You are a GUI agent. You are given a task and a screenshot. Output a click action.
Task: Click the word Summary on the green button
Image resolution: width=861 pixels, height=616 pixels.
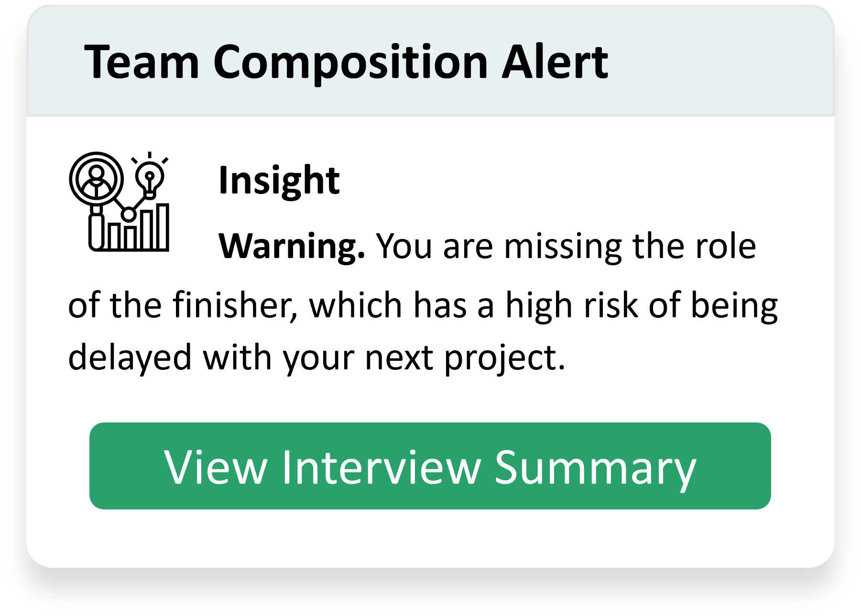[x=595, y=467]
